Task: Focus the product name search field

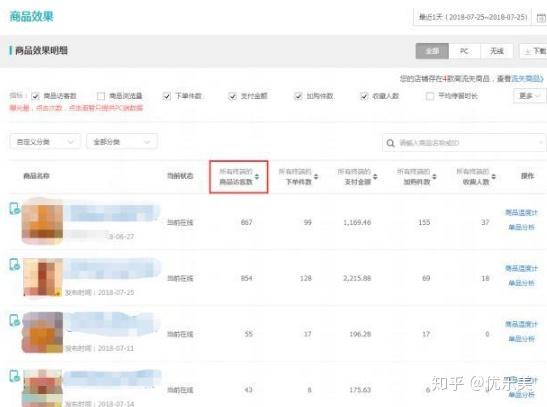Action: pyautogui.click(x=464, y=143)
